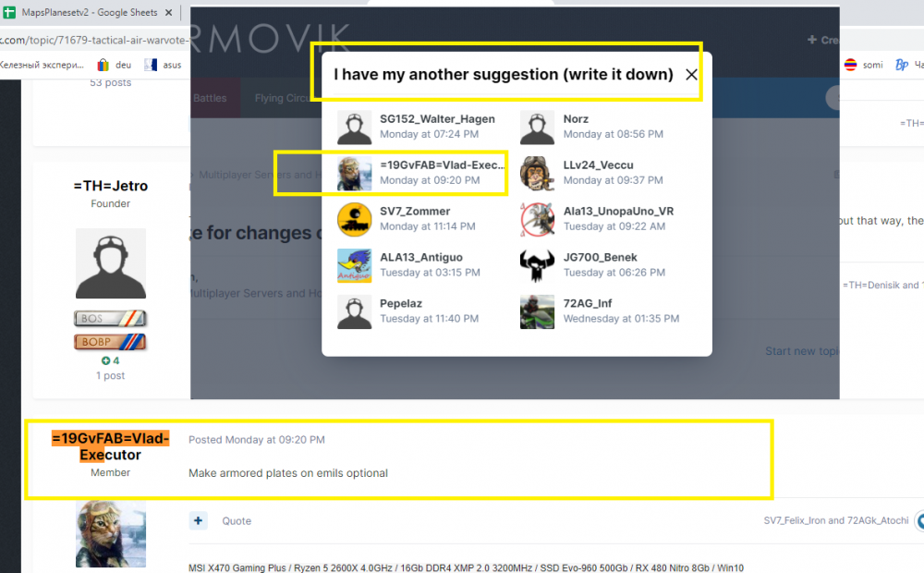Click Posted Monday at 09:20 PM timestamp
The image size is (924, 573).
point(256,440)
